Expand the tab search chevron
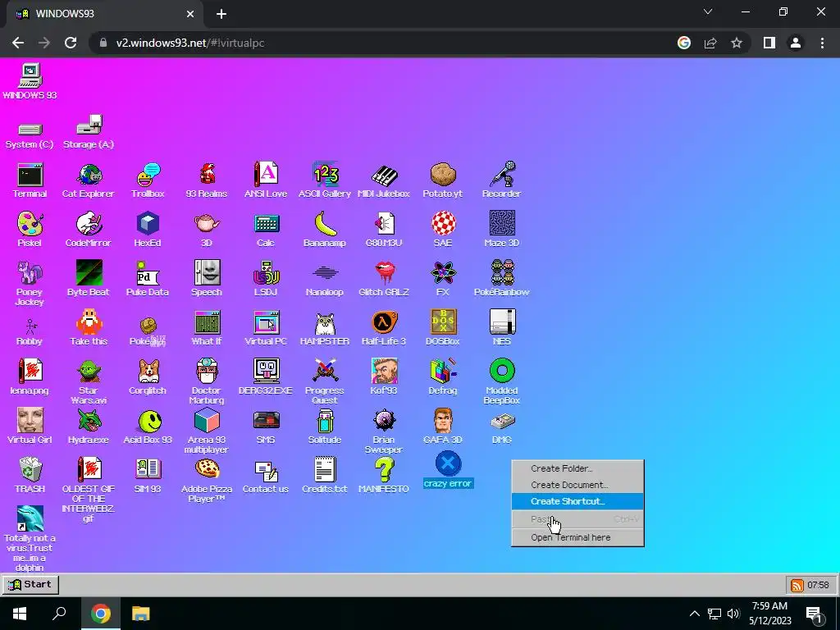840x630 pixels. point(708,11)
